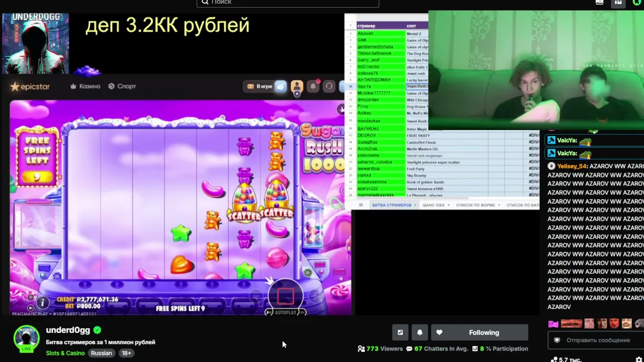Click the 773 Viewers count

pyautogui.click(x=380, y=348)
